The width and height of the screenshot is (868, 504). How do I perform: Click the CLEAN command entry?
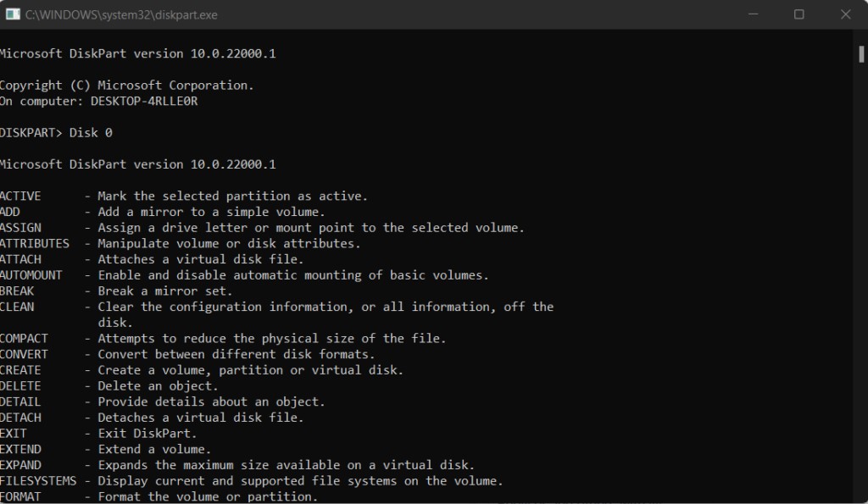tap(18, 307)
